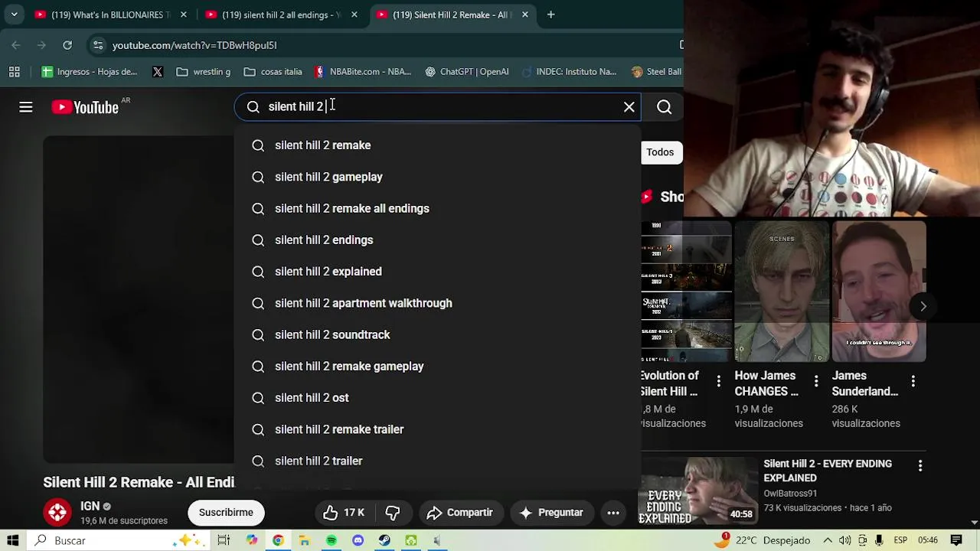Open Compartir share button
Screen dimensions: 980x551
coord(460,513)
